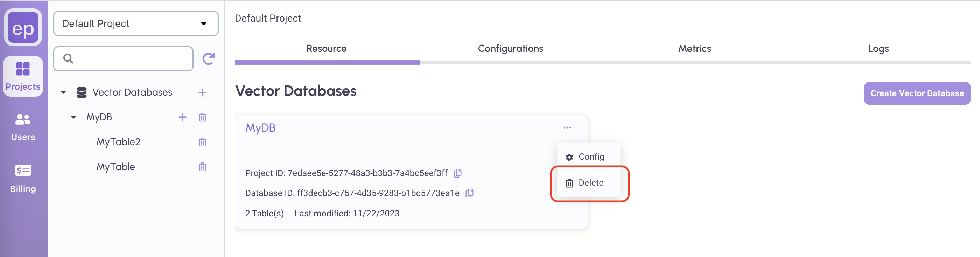Copy the Database ID to clipboard
The image size is (980, 257).
(x=469, y=193)
